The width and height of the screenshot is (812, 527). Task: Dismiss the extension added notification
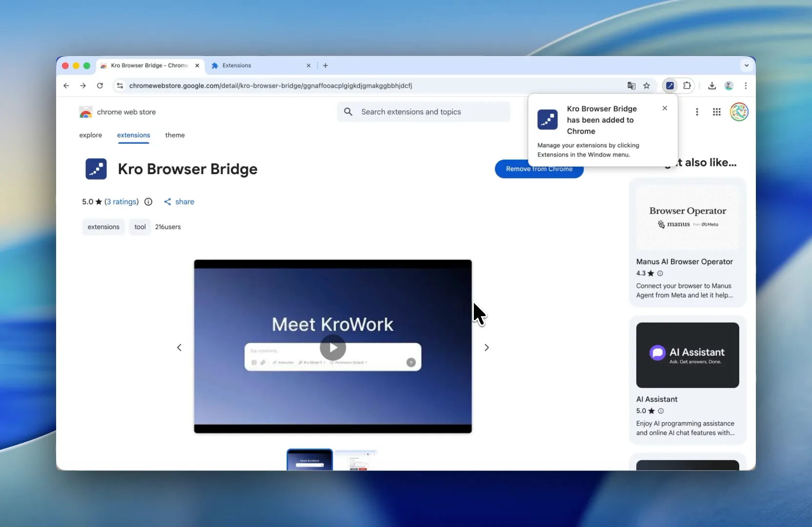(665, 108)
